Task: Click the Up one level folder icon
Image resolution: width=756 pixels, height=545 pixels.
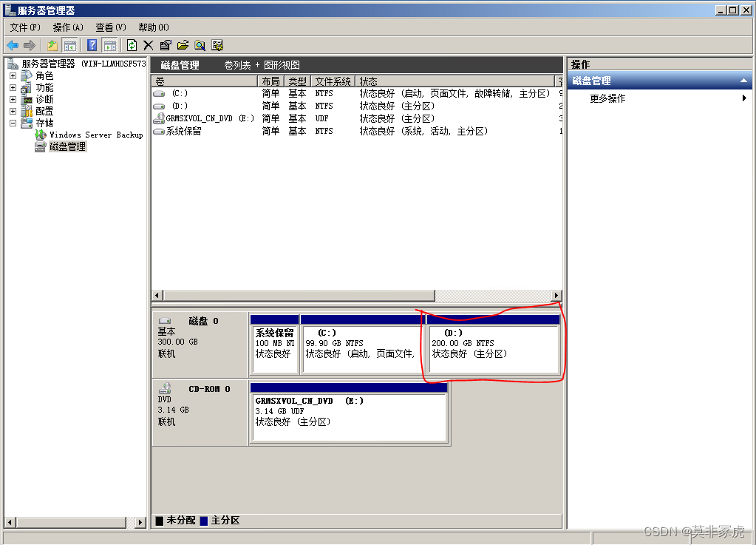Action: (52, 45)
